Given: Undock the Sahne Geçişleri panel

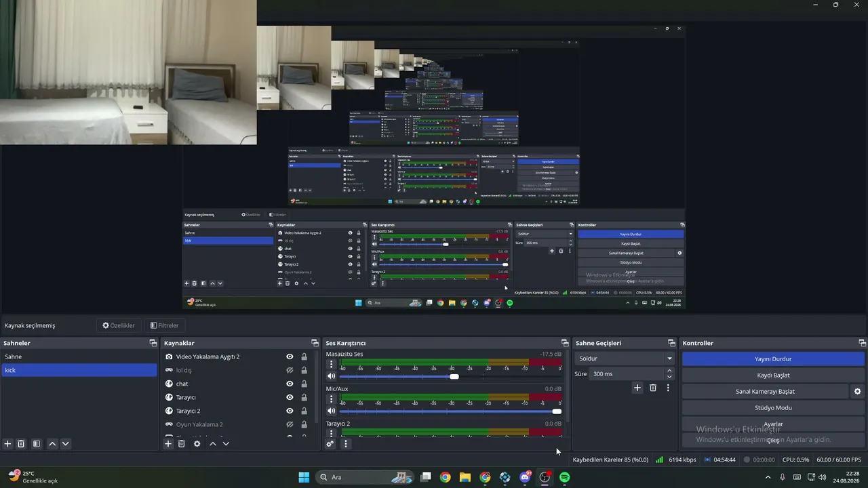Looking at the screenshot, I should (672, 343).
